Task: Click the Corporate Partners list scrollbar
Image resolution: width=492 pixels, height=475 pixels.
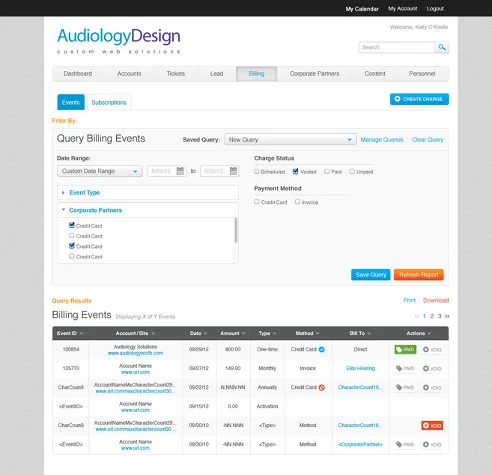Action: coord(236,230)
